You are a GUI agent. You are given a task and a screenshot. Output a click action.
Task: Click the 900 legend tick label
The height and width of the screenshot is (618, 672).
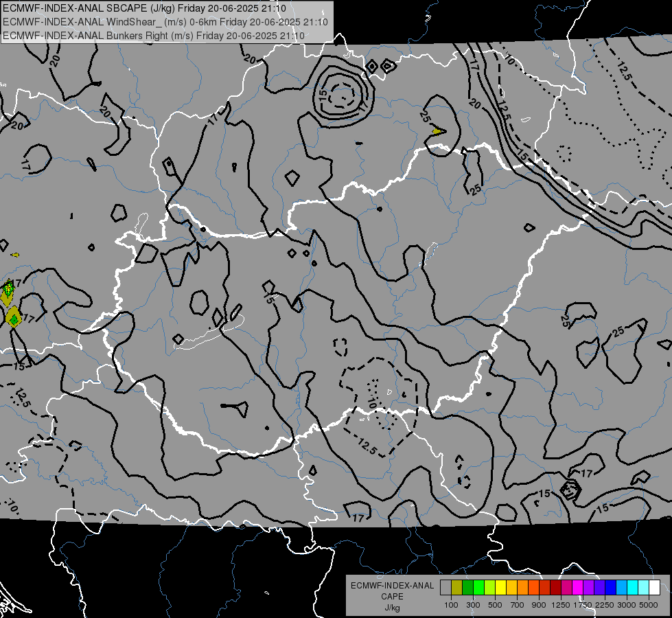539,605
